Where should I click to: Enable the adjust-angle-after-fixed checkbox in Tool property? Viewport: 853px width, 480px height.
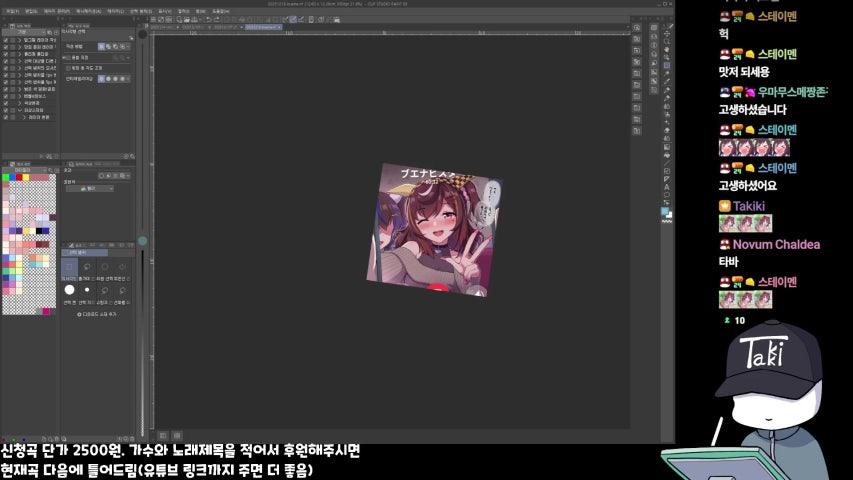(x=68, y=68)
